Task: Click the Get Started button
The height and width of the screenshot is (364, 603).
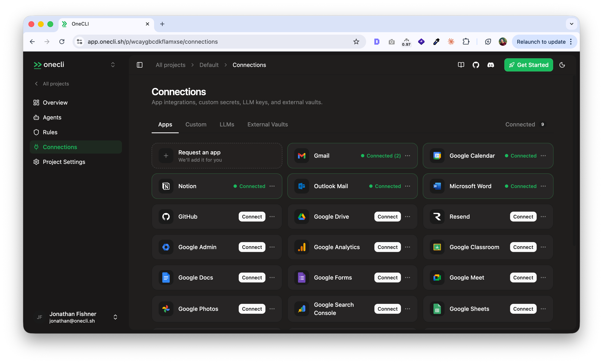Action: tap(529, 65)
